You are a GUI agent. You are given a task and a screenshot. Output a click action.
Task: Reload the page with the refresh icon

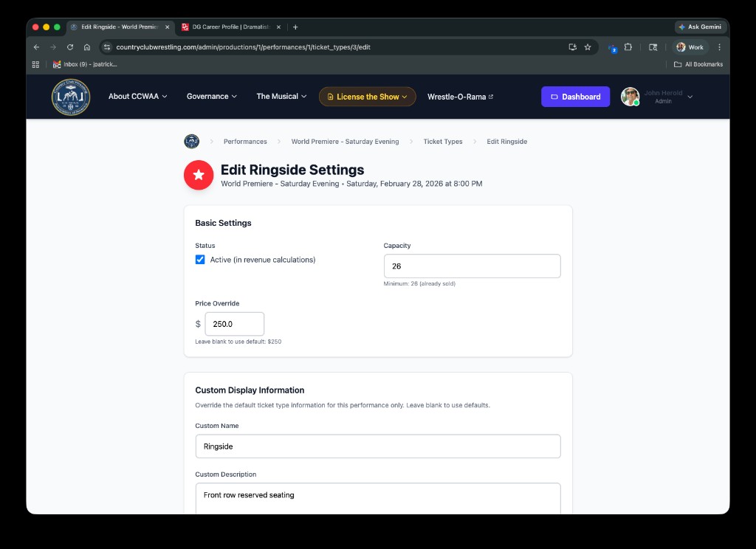70,47
